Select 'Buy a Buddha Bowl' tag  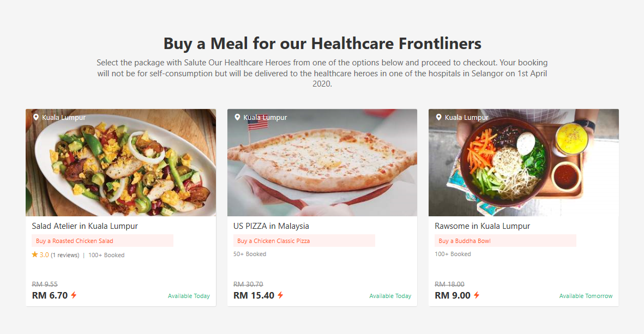click(x=465, y=241)
